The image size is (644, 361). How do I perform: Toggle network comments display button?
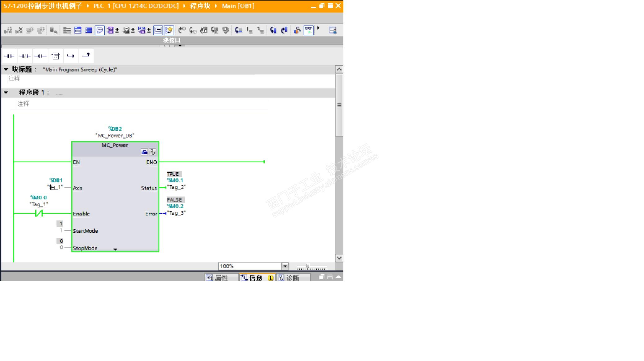point(99,30)
